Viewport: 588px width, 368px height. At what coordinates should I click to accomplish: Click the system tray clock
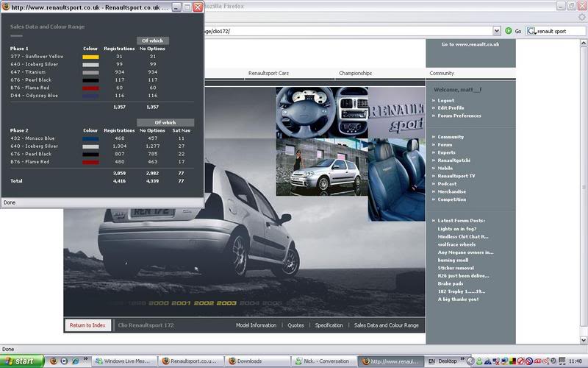coord(575,361)
